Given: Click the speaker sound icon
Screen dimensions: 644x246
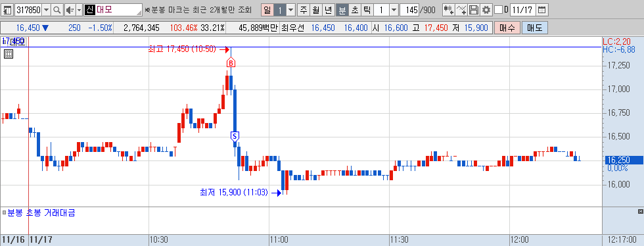Looking at the screenshot, I should coord(70,10).
